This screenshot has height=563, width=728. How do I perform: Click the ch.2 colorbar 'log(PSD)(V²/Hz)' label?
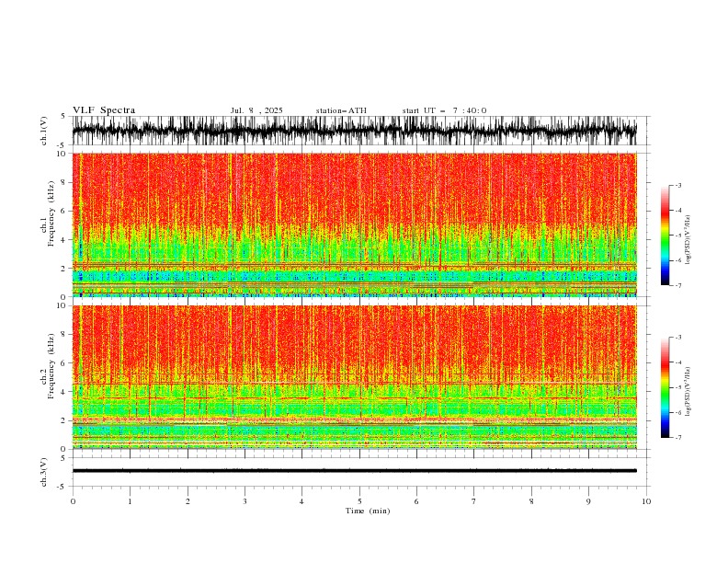pyautogui.click(x=688, y=392)
